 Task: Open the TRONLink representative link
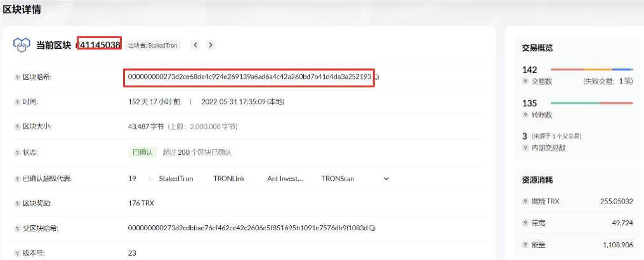pyautogui.click(x=228, y=179)
